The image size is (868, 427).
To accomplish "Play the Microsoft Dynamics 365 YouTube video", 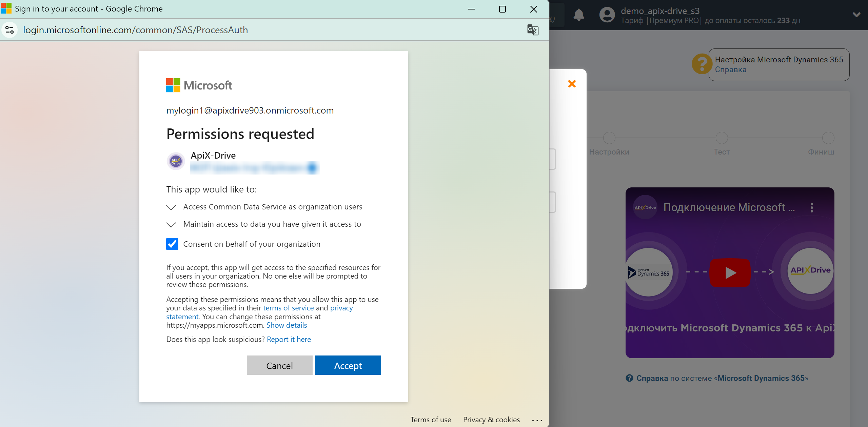I will [x=730, y=272].
